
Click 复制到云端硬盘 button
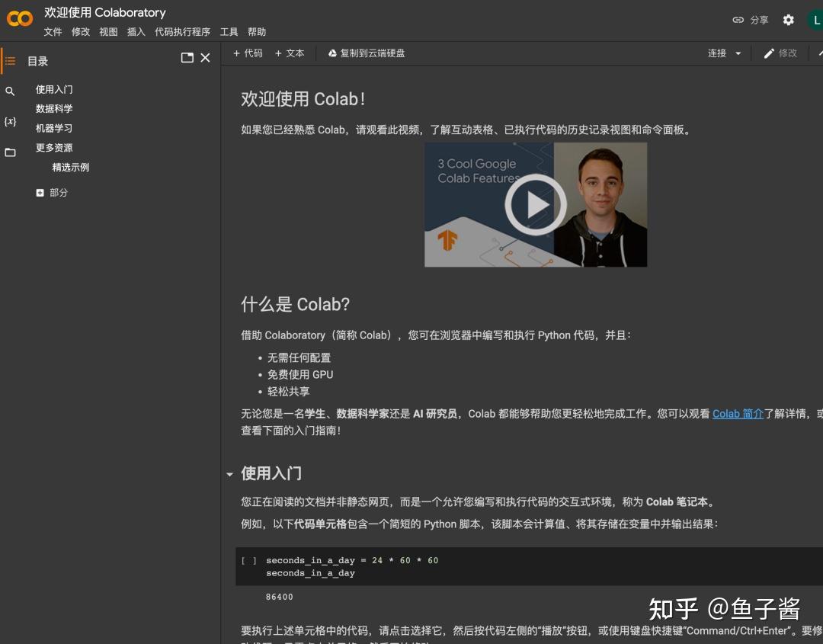point(367,53)
